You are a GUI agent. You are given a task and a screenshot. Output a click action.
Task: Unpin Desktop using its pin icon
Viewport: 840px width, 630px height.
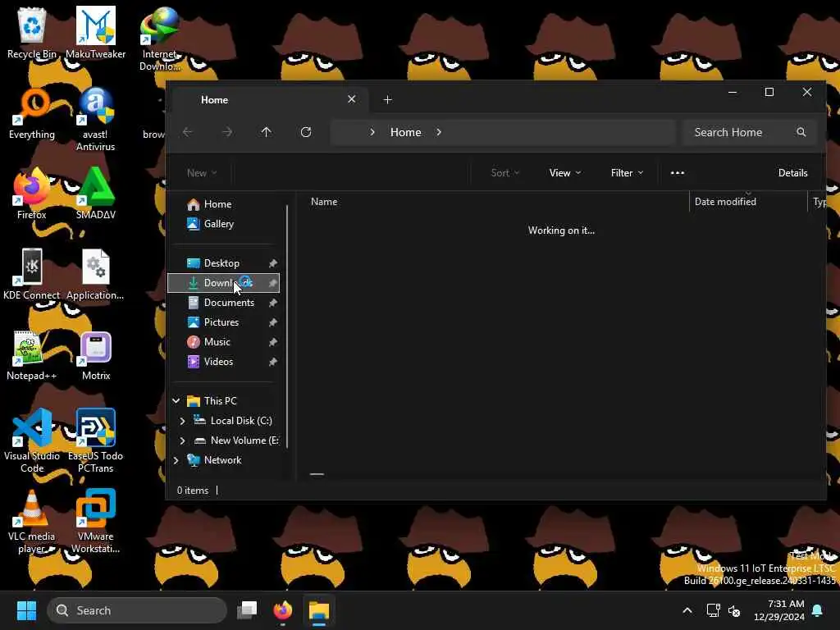(272, 263)
